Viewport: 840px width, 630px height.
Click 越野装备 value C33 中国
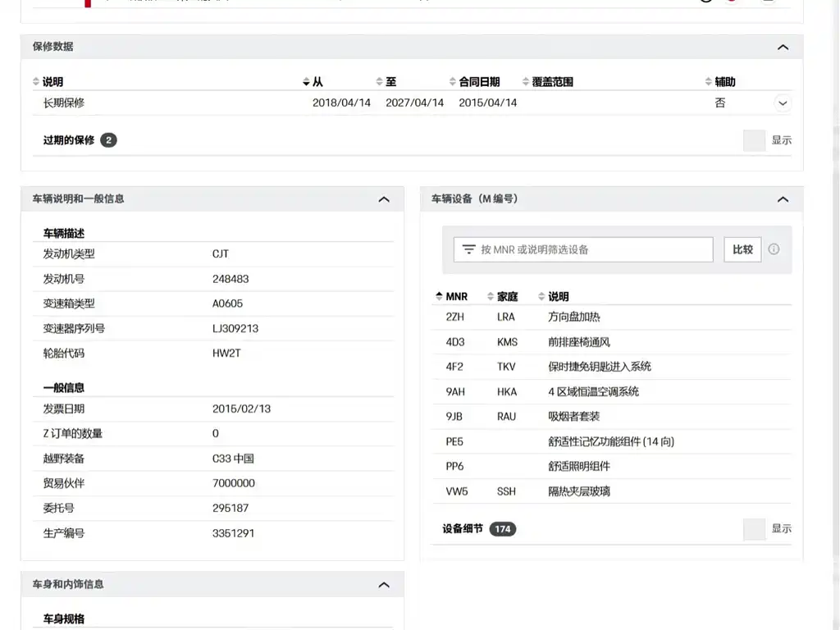click(x=233, y=459)
